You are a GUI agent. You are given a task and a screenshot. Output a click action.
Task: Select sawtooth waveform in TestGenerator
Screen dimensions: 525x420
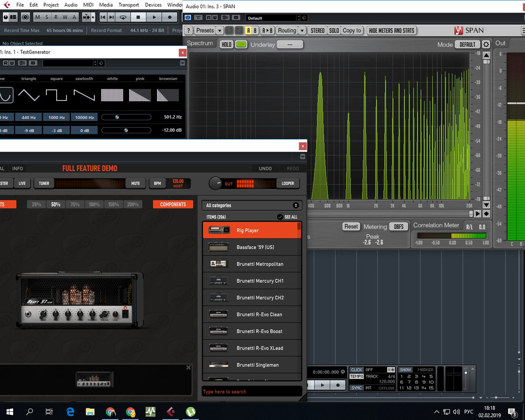(85, 95)
